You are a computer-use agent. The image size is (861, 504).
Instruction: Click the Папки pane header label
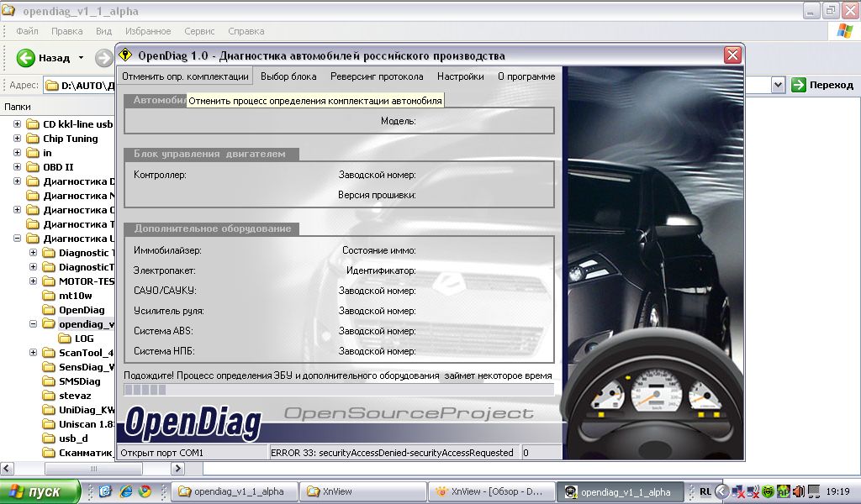(18, 107)
